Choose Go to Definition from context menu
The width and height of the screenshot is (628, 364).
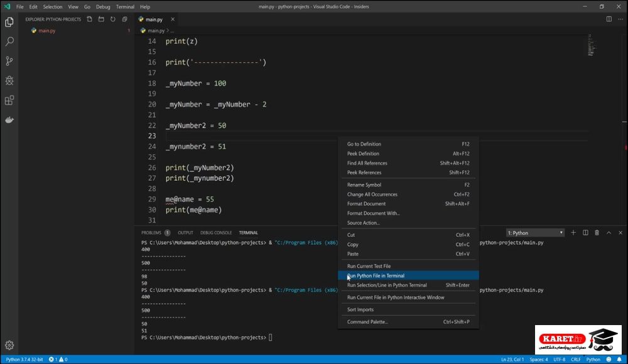(x=408, y=144)
